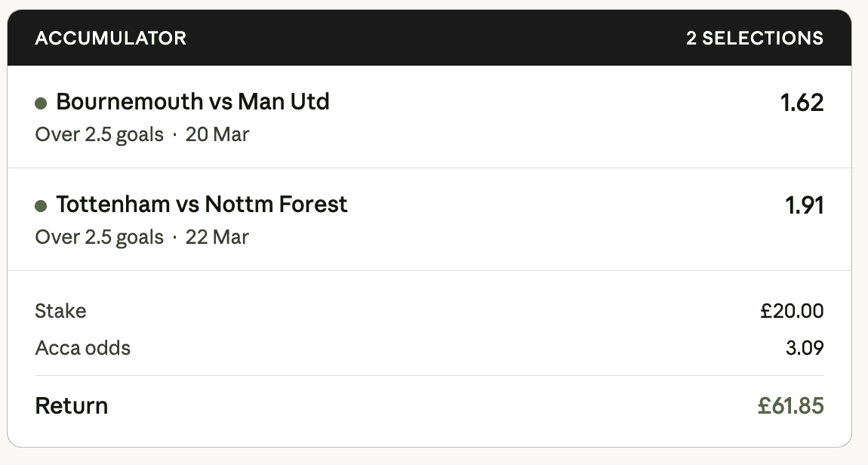
Task: Click the 1.62 odds value
Action: [x=802, y=103]
